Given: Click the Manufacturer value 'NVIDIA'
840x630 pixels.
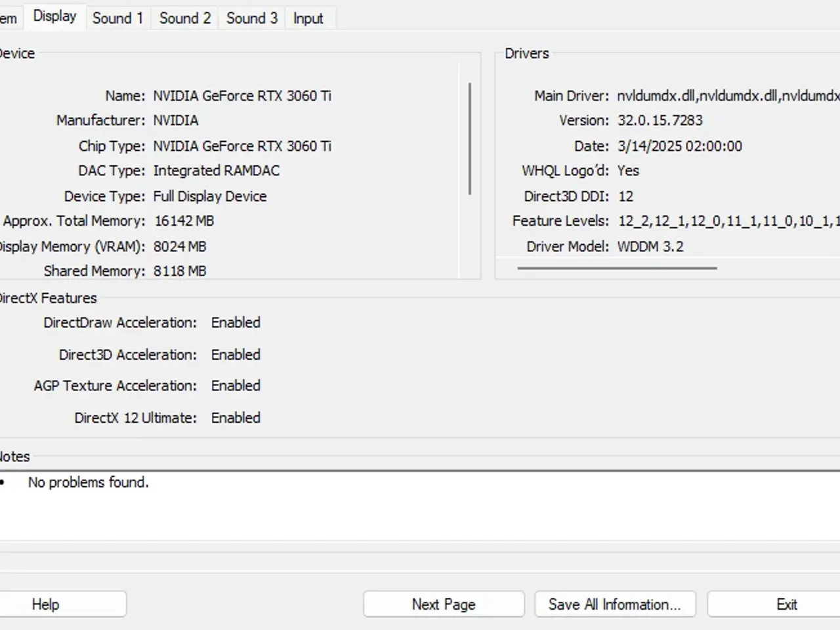Looking at the screenshot, I should point(176,121).
